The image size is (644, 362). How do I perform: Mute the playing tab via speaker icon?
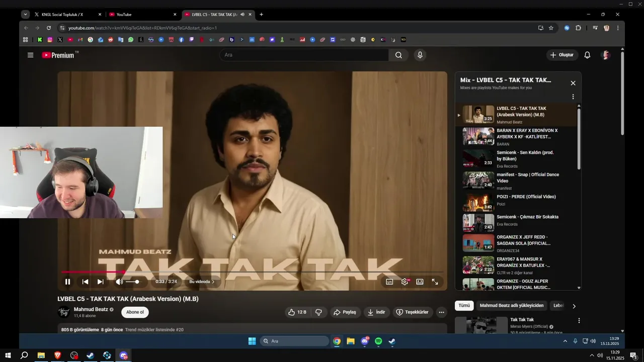[x=243, y=15]
